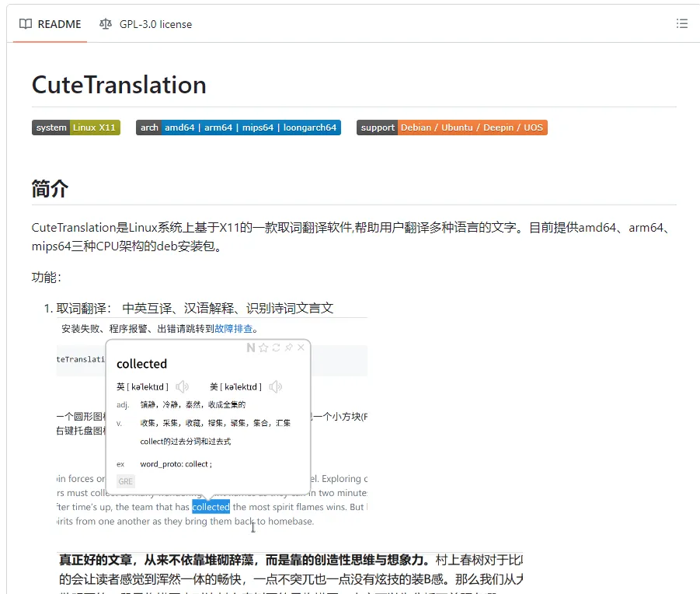Click the CuteTranslation heading
The width and height of the screenshot is (700, 594).
[119, 85]
